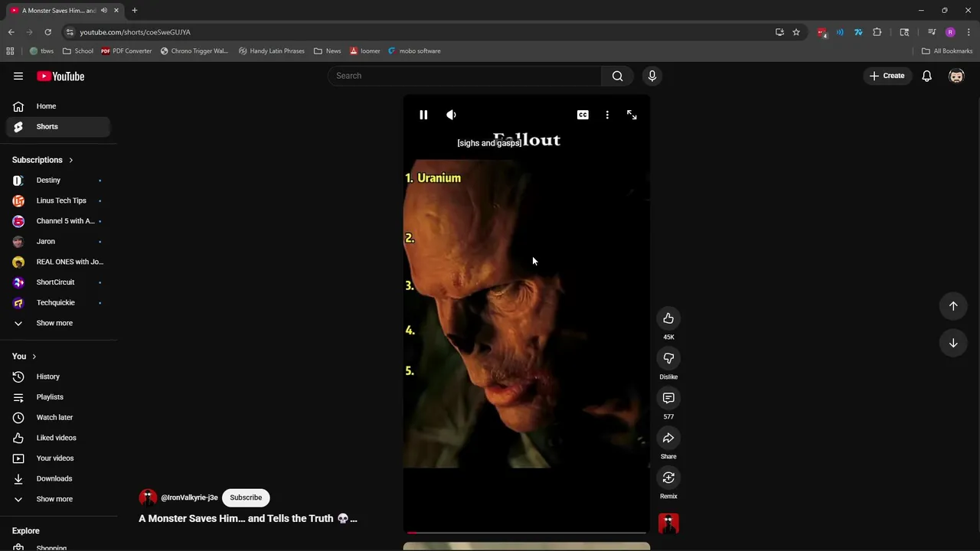Open the sound source thumbnail below Remix
This screenshot has width=980, height=551.
pos(668,523)
